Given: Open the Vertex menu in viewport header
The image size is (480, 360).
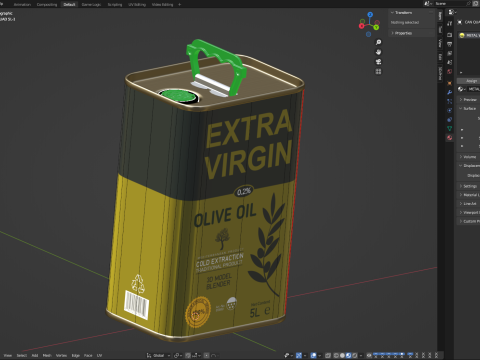Looking at the screenshot, I should point(61,355).
